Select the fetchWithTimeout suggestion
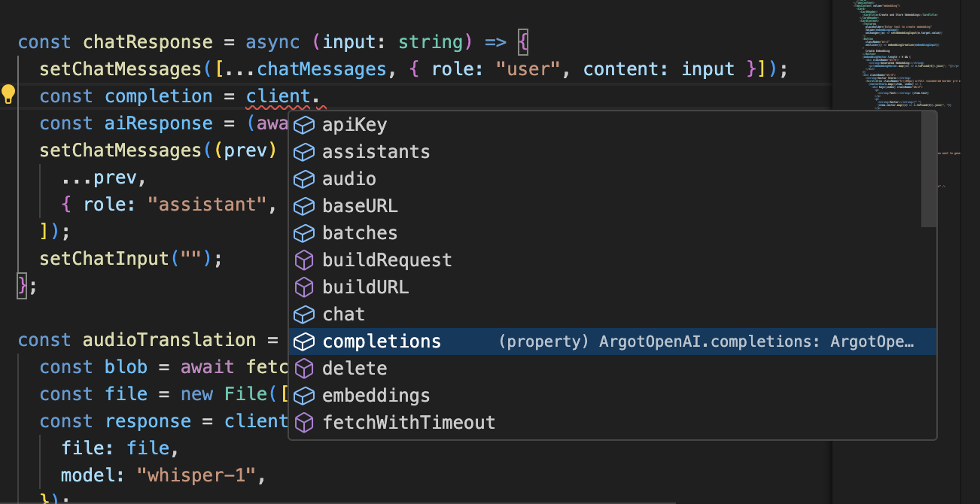 pos(613,423)
